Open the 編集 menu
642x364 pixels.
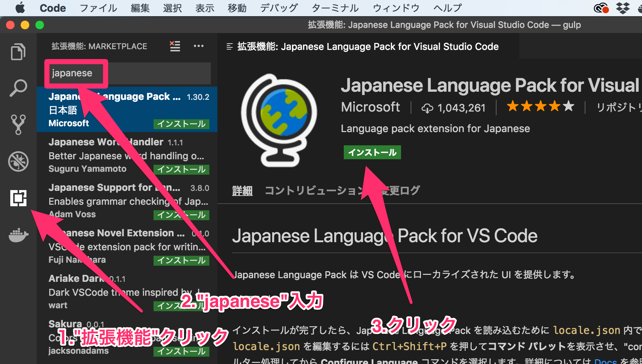[x=140, y=8]
